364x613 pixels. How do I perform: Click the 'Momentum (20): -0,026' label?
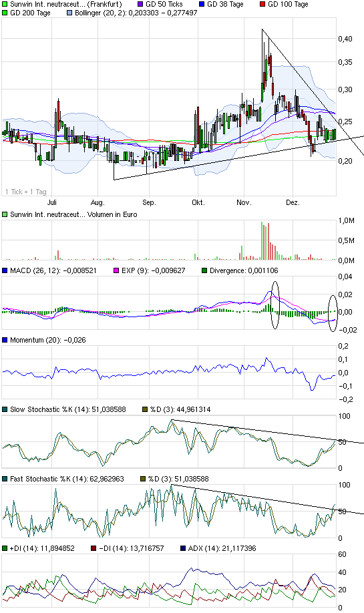(47, 340)
